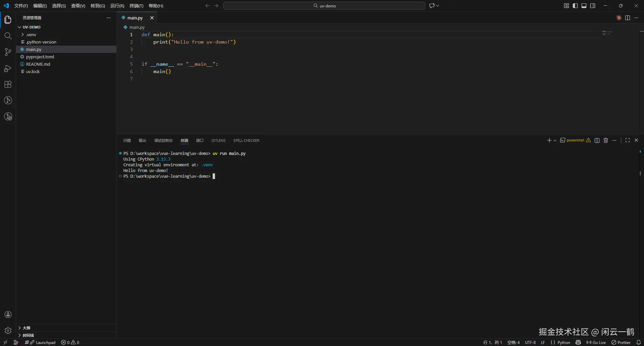This screenshot has width=644, height=346.
Task: Toggle the primary side bar visibility
Action: pos(575,6)
